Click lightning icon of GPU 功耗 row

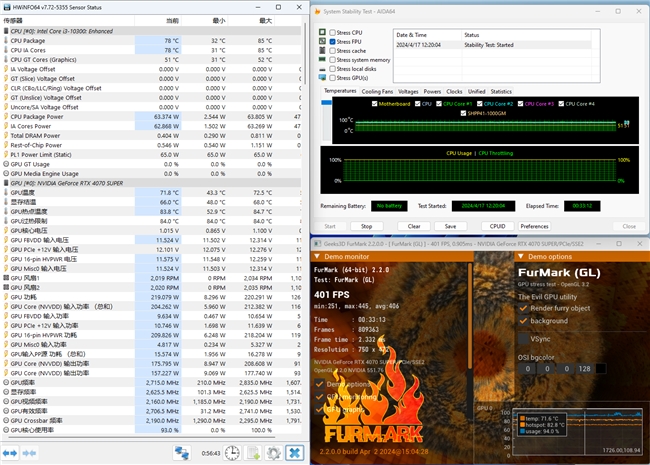pos(6,297)
